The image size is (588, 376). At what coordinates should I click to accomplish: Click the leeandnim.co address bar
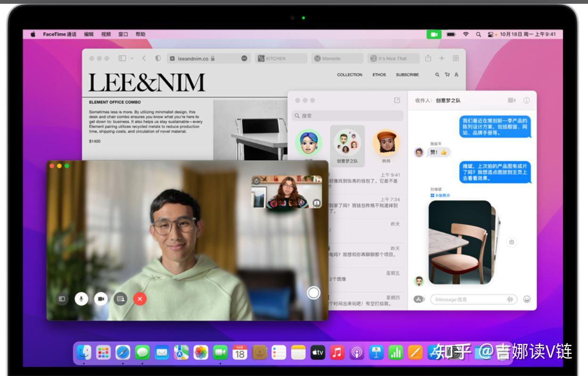coord(208,58)
